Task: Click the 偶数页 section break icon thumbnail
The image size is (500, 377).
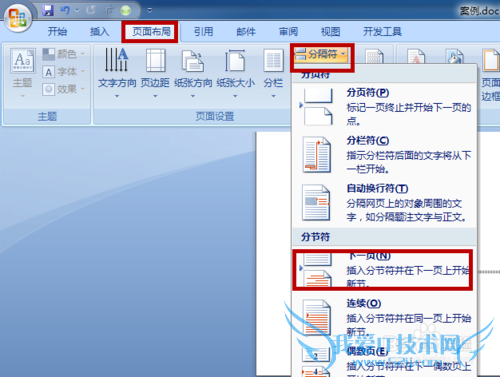Action: tap(316, 362)
